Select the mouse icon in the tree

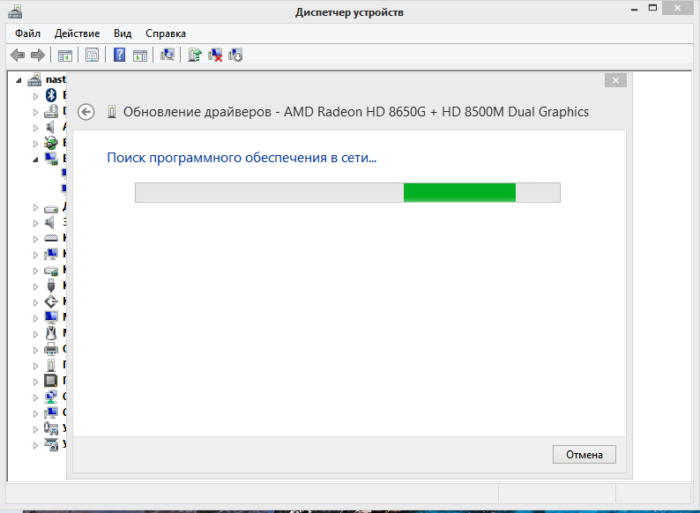point(51,333)
